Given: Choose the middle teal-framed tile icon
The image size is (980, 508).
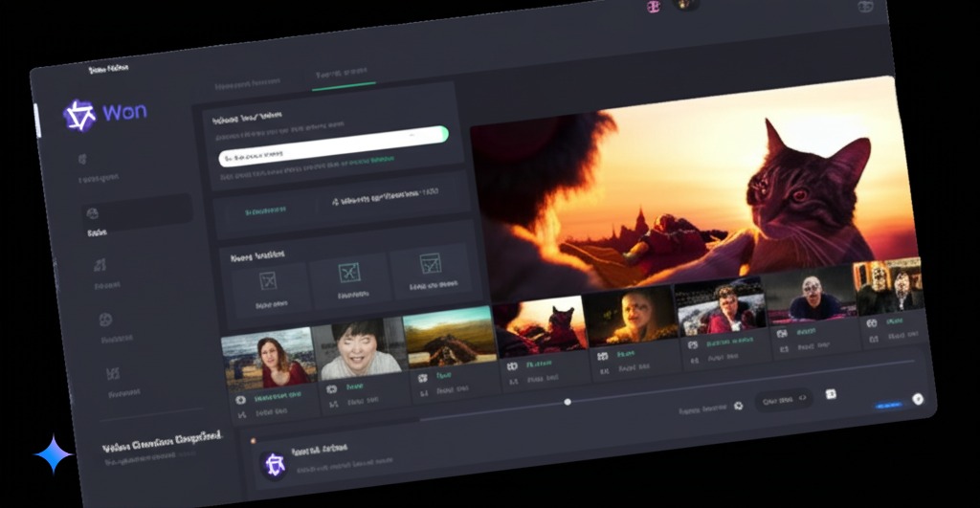Looking at the screenshot, I should pos(349,272).
